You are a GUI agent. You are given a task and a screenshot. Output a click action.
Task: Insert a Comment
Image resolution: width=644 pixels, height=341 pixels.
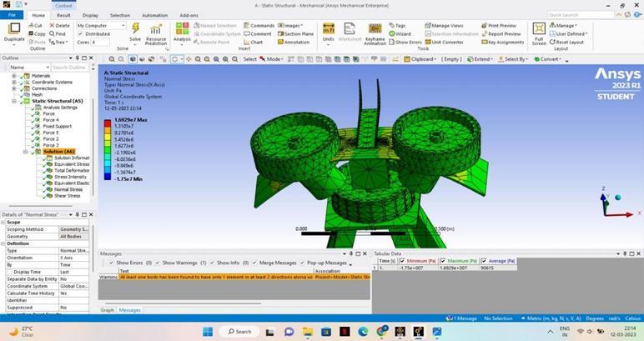258,33
